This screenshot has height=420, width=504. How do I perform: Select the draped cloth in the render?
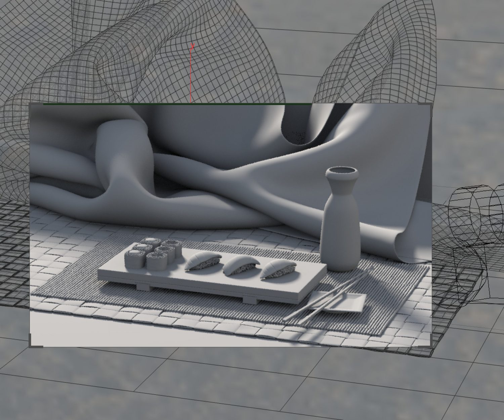(218, 175)
